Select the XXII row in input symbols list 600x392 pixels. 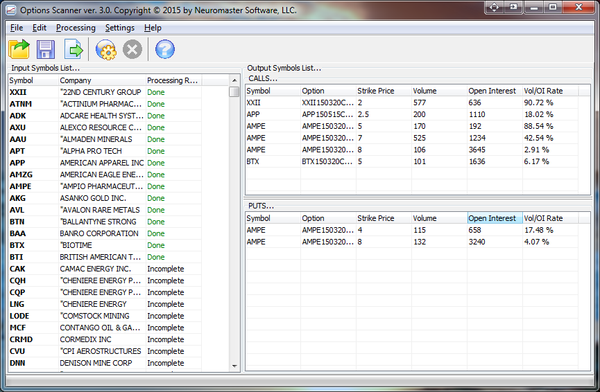pyautogui.click(x=105, y=92)
